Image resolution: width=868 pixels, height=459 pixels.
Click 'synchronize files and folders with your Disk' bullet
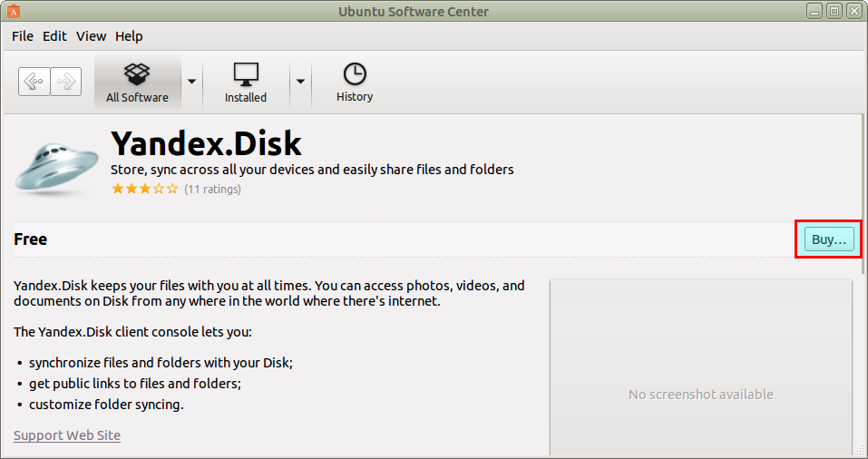(161, 363)
